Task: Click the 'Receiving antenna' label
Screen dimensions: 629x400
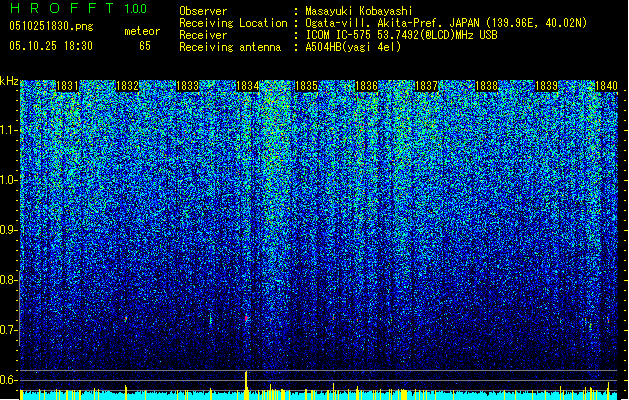Action: point(230,47)
